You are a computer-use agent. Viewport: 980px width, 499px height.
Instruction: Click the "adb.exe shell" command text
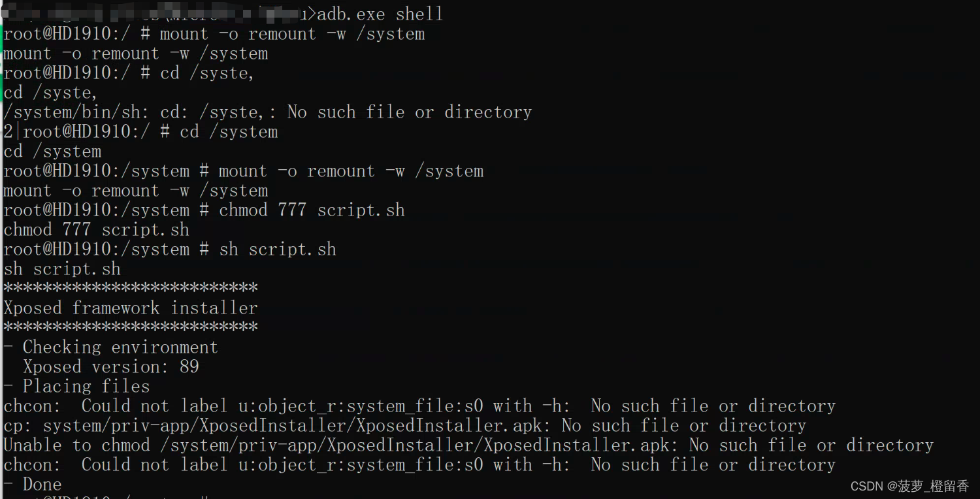click(380, 14)
